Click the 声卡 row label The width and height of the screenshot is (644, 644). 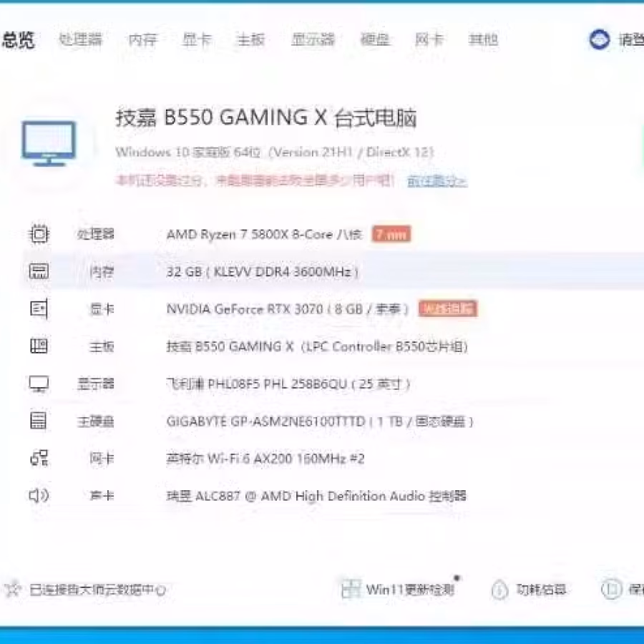pos(102,496)
